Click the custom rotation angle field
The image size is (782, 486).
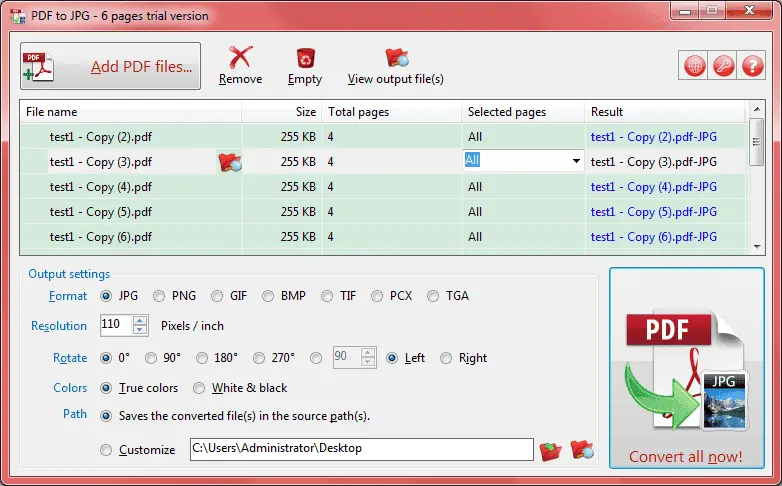(x=347, y=357)
